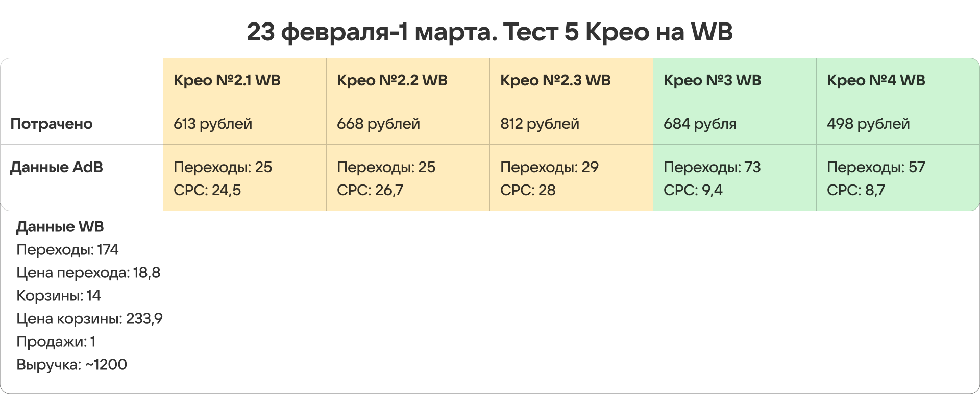The height and width of the screenshot is (394, 980).
Task: Select the "684 рубля" spend cell
Action: click(x=700, y=124)
